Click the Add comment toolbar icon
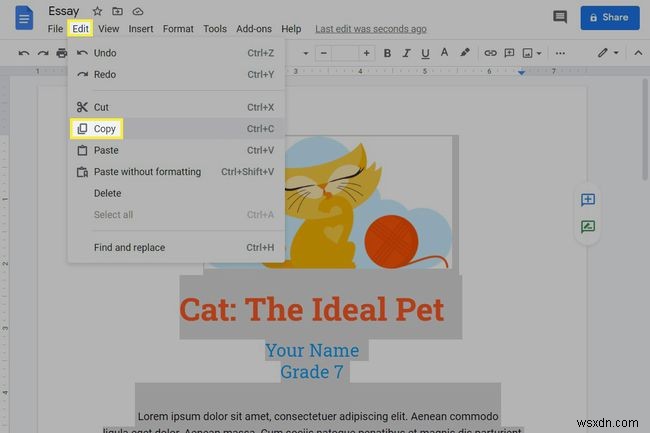The height and width of the screenshot is (433, 650). click(x=509, y=53)
